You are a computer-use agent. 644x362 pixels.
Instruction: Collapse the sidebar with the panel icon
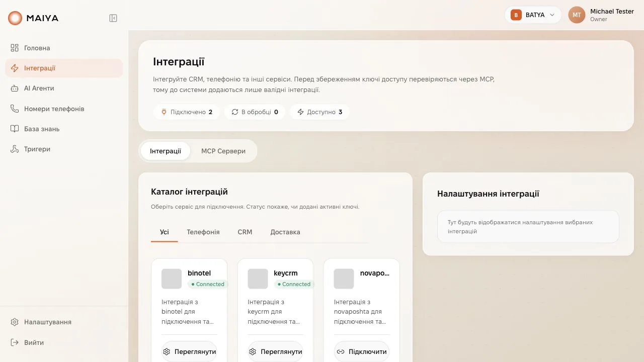[113, 18]
